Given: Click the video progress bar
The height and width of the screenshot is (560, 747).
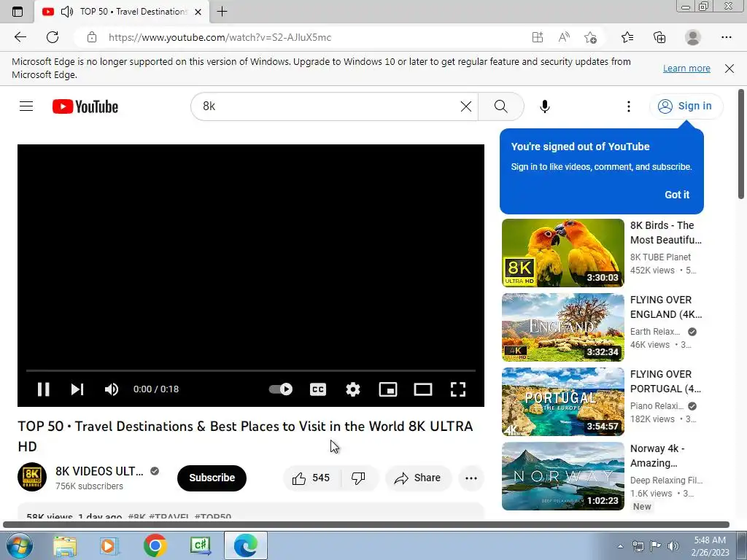Looking at the screenshot, I should (251, 370).
